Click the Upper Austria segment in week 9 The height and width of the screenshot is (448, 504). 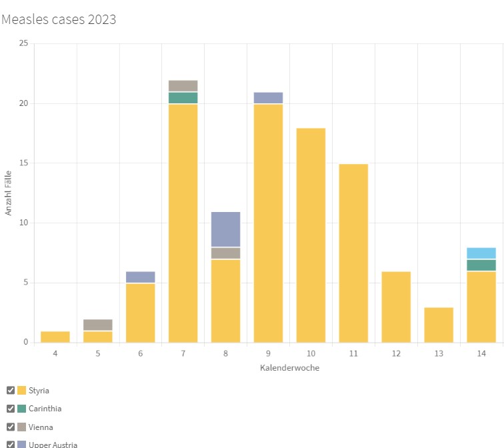(268, 98)
